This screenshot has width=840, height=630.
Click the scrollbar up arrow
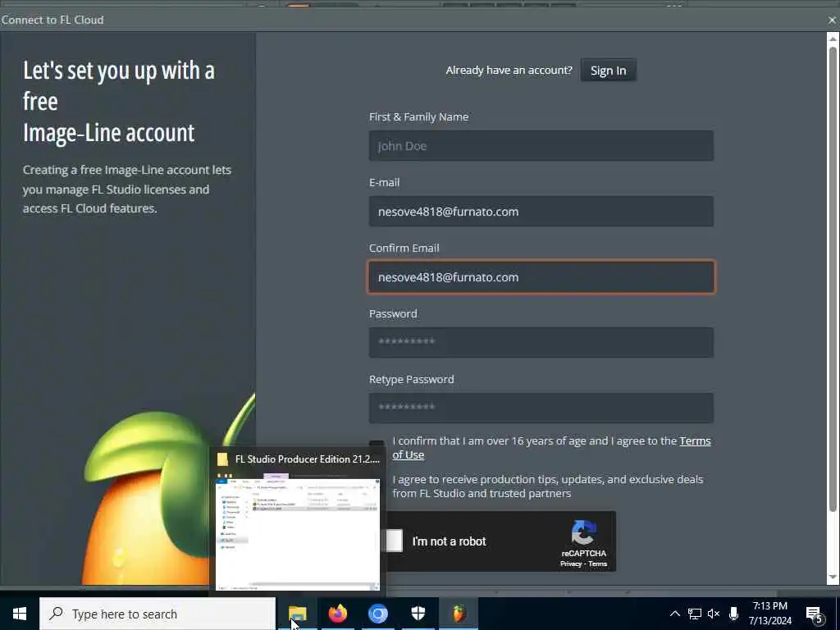(x=833, y=39)
